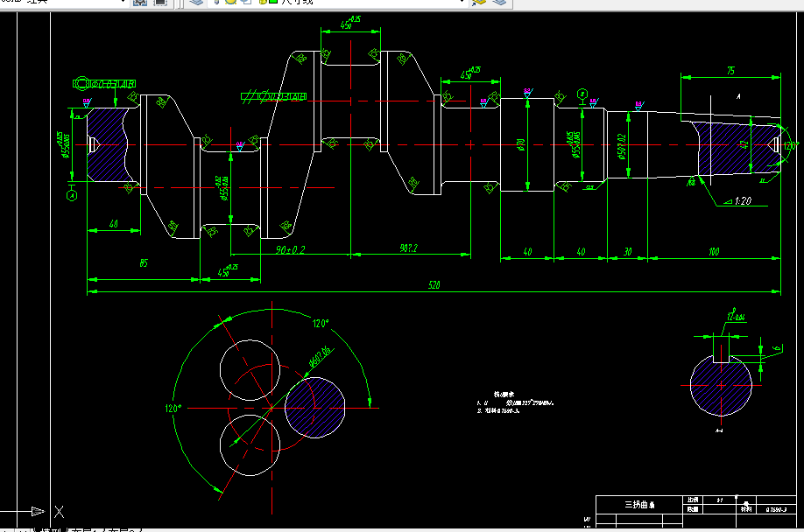
Task: Pick the 40 dimension above the 85 dimension
Action: pyautogui.click(x=113, y=224)
